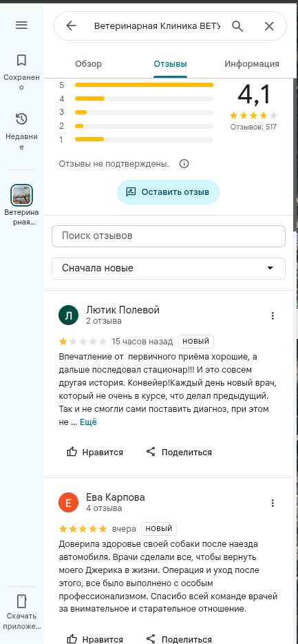Switch to the Информация tab
This screenshot has width=298, height=644.
pos(252,64)
